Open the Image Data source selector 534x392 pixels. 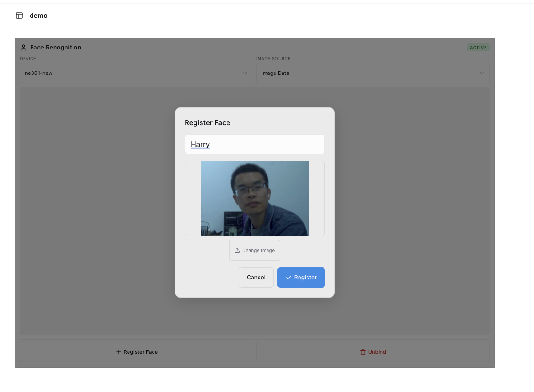367,73
